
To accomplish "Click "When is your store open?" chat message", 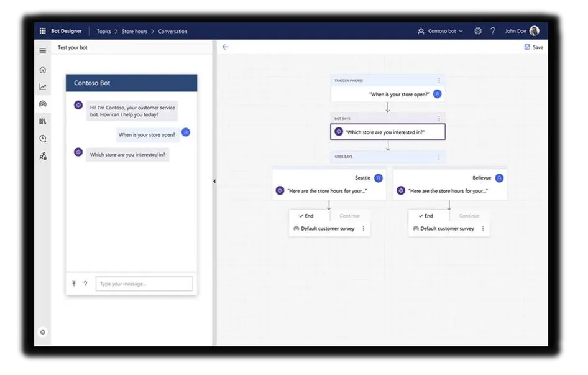I will click(147, 135).
